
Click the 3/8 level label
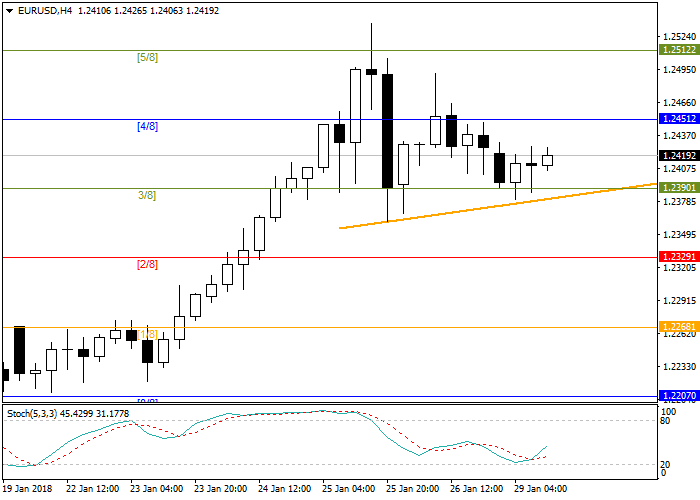coord(147,195)
